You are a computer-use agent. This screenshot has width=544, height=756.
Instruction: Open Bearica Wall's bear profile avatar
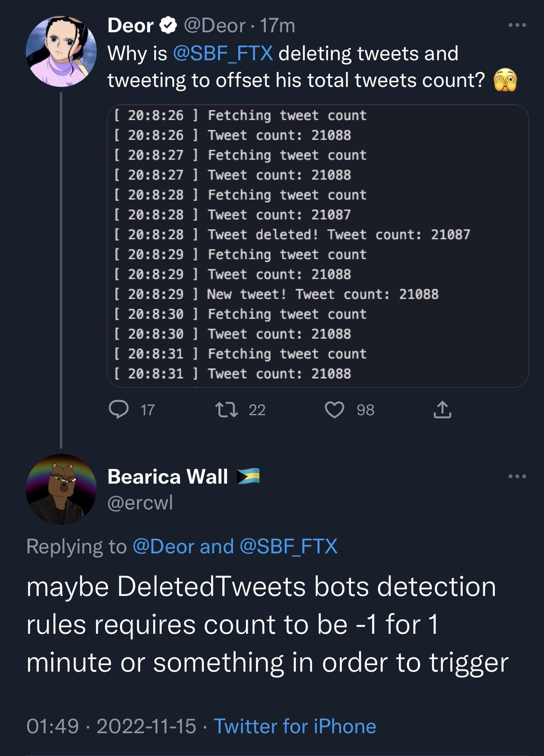(x=61, y=493)
